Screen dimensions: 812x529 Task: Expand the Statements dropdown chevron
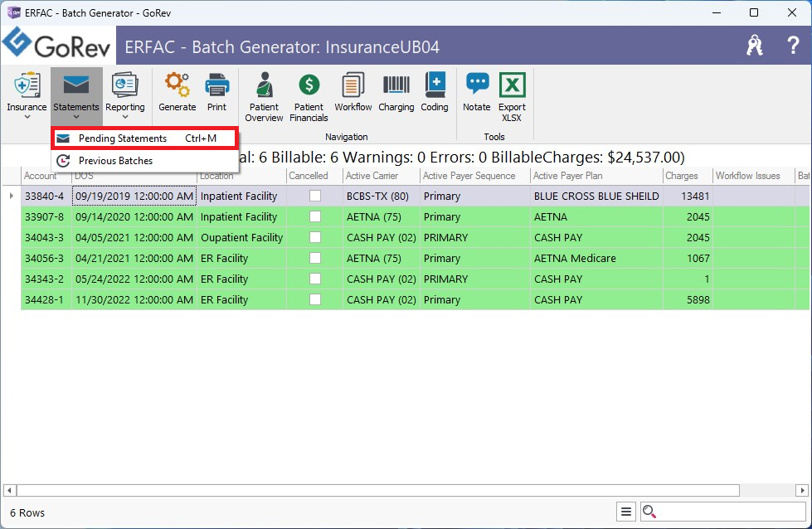pyautogui.click(x=76, y=117)
